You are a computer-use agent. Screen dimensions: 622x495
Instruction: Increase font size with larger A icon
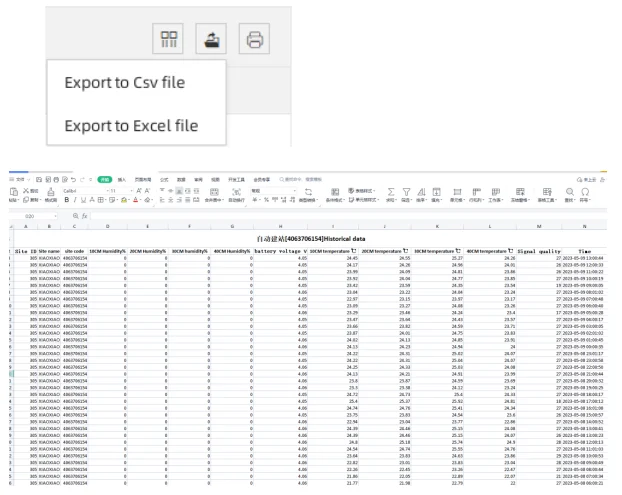139,191
